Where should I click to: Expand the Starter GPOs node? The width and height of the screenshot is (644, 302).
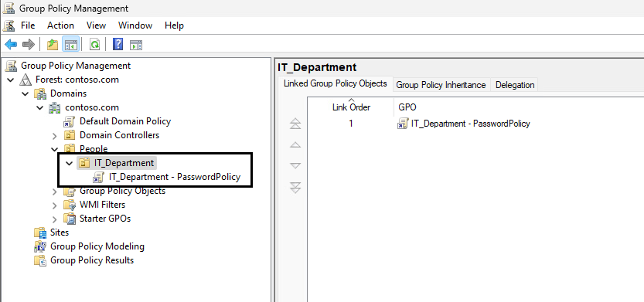click(x=55, y=219)
